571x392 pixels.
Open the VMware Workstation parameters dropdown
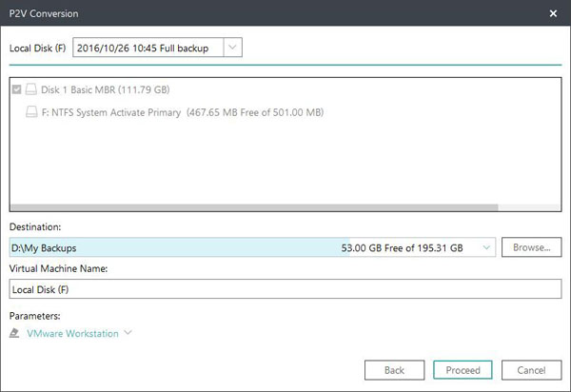[128, 333]
